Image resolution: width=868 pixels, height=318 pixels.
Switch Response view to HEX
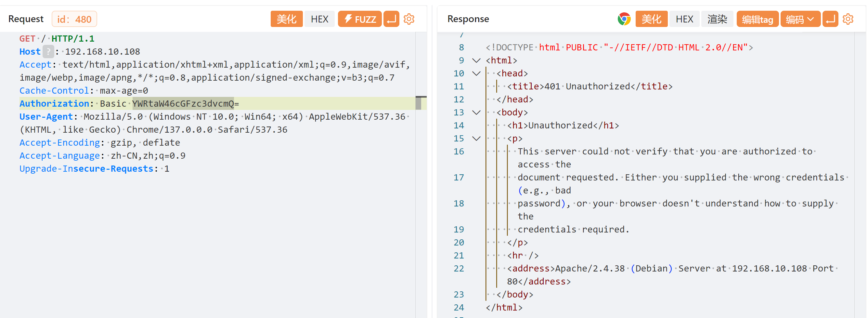tap(684, 19)
